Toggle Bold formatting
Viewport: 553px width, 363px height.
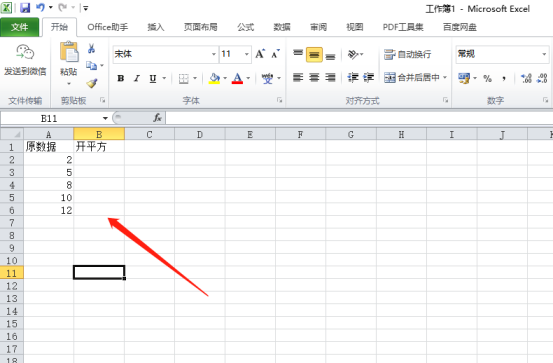click(121, 78)
